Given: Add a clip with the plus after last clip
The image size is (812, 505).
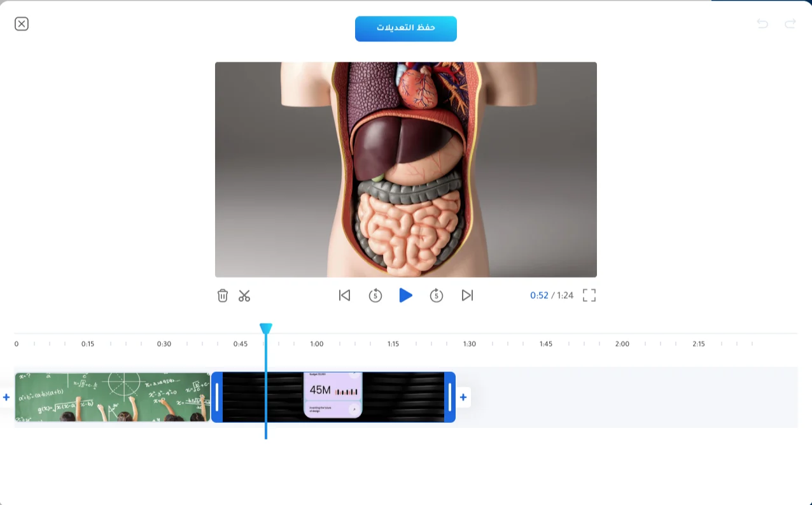Looking at the screenshot, I should pos(463,397).
